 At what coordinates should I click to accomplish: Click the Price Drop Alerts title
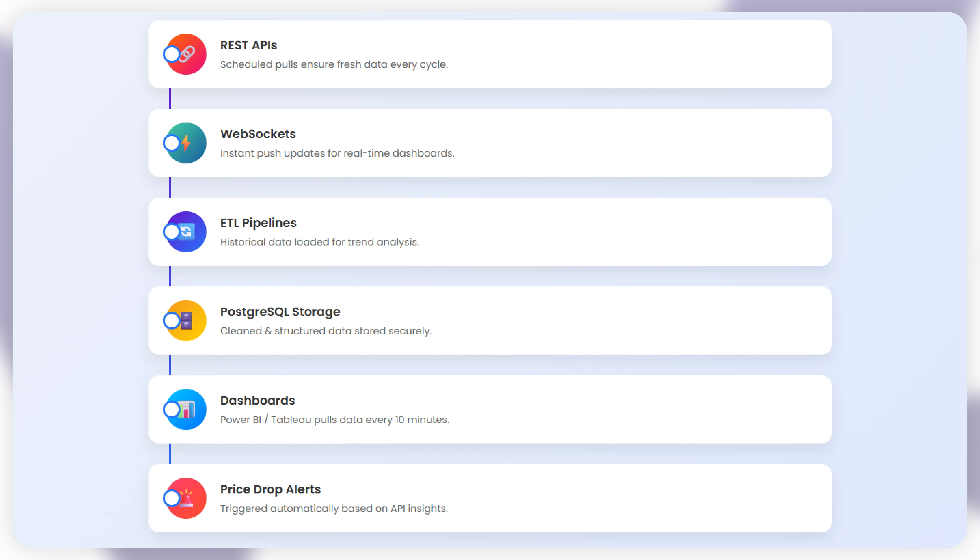pos(270,490)
